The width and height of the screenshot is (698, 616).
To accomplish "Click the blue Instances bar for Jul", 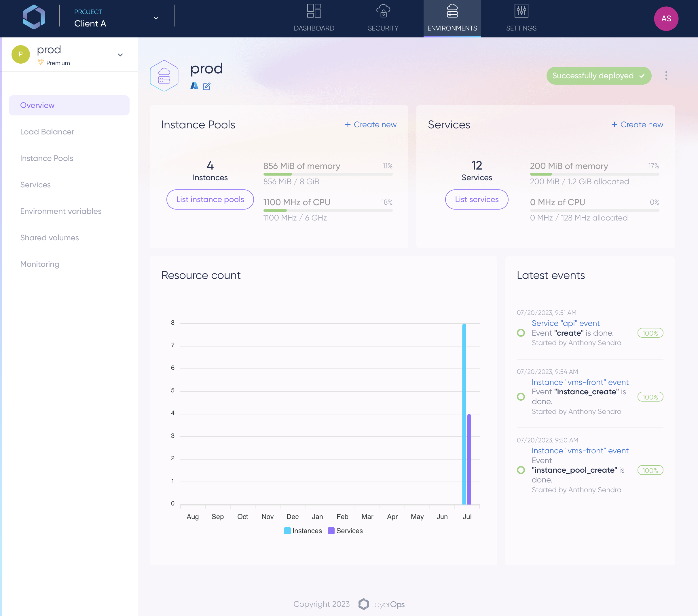I will tap(464, 414).
